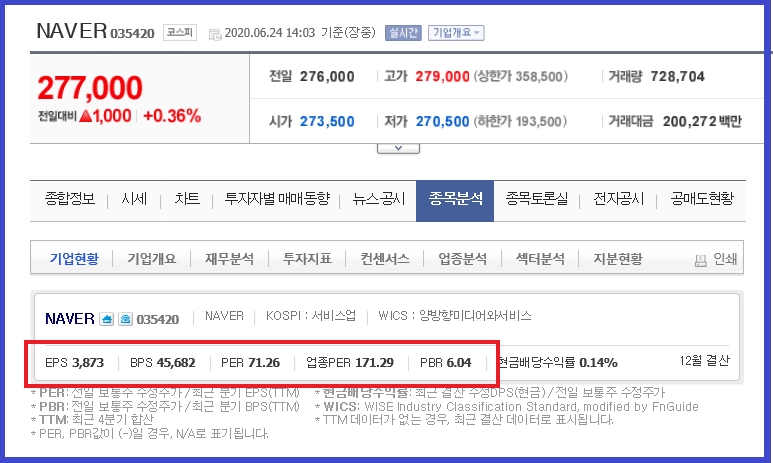The width and height of the screenshot is (773, 463).
Task: Expand the quote details chevron below price panel
Action: pos(398,148)
